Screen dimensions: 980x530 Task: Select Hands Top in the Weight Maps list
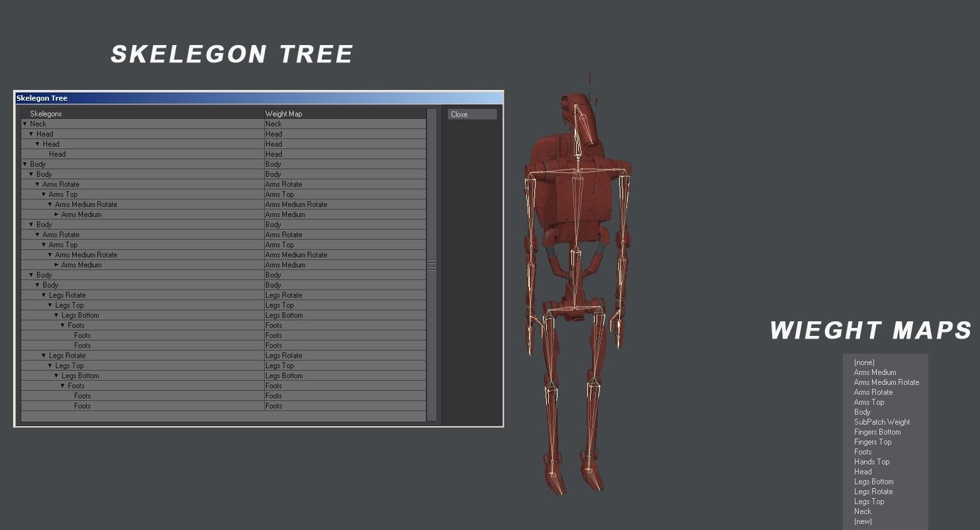click(871, 462)
